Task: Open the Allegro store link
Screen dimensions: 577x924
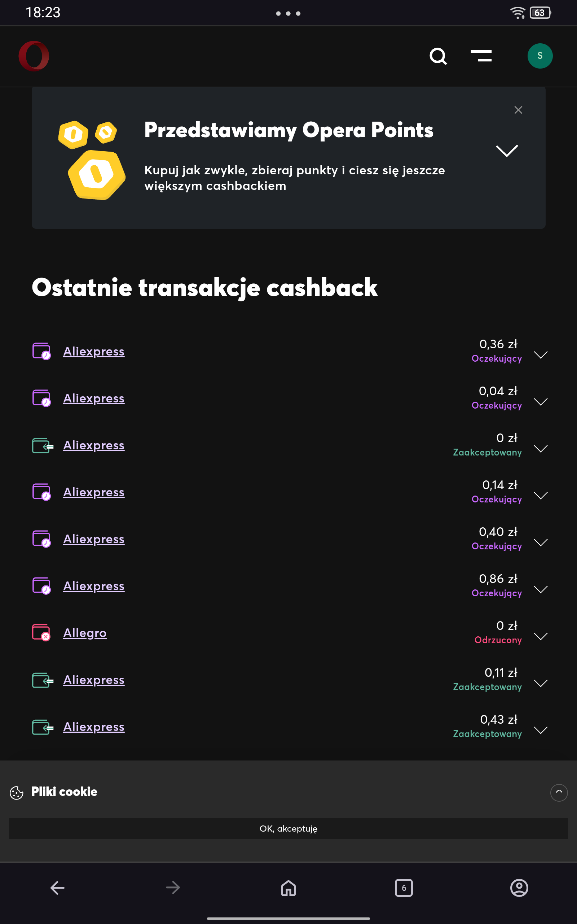Action: (x=85, y=633)
